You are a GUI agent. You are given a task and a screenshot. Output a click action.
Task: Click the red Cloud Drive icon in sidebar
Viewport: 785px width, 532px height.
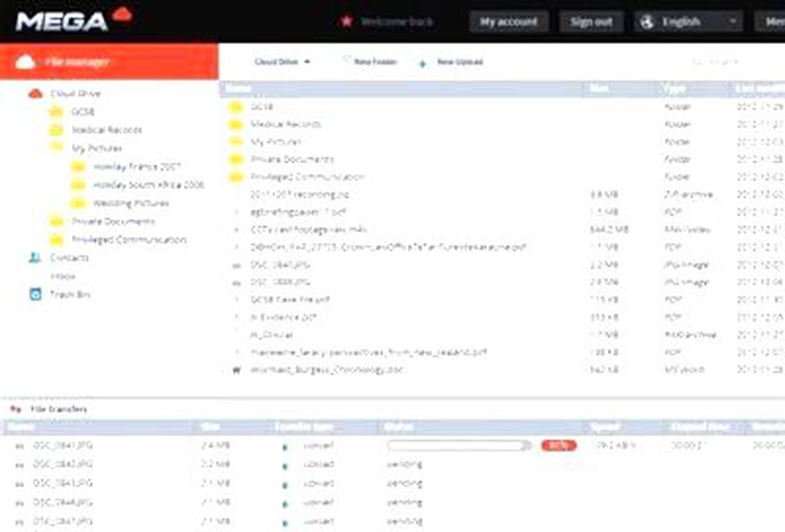(35, 94)
